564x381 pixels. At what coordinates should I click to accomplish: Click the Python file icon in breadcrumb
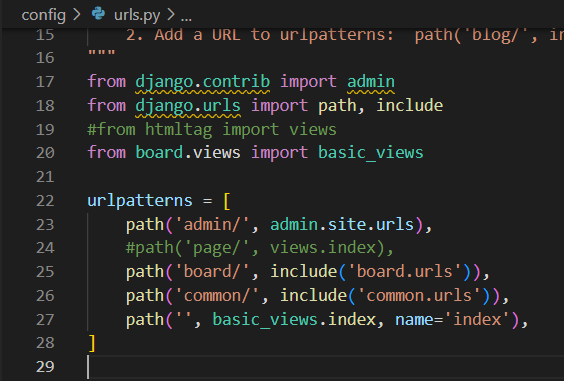[x=98, y=14]
